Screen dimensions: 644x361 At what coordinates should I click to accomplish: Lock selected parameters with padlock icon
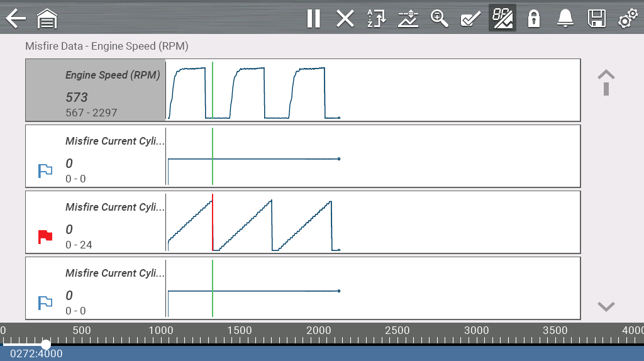(534, 18)
